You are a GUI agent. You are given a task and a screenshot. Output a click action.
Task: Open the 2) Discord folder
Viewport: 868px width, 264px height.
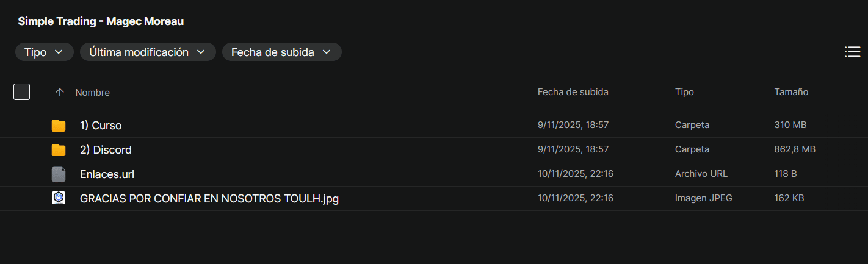coord(106,150)
